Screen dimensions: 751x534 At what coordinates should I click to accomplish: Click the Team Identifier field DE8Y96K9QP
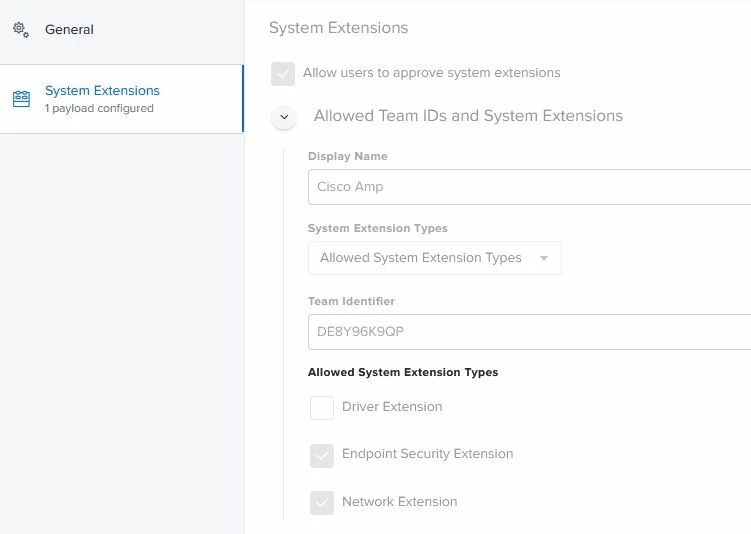click(529, 332)
